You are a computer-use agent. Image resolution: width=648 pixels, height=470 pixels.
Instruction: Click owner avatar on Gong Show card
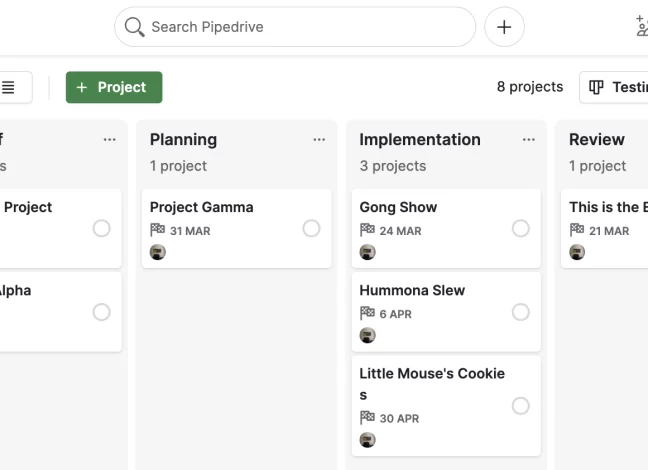pos(367,252)
